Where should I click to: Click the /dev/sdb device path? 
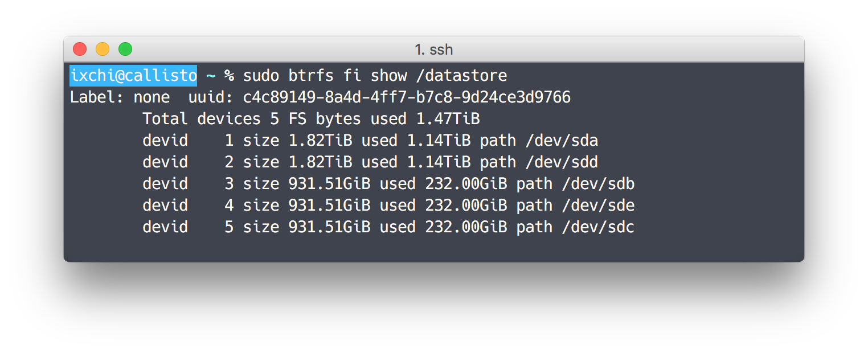tap(598, 184)
